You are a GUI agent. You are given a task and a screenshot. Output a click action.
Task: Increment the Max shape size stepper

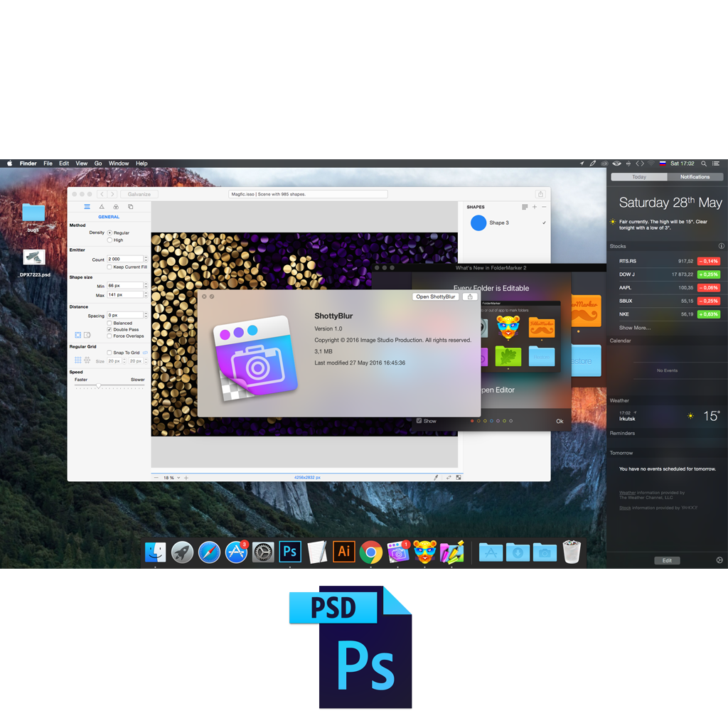click(x=146, y=294)
